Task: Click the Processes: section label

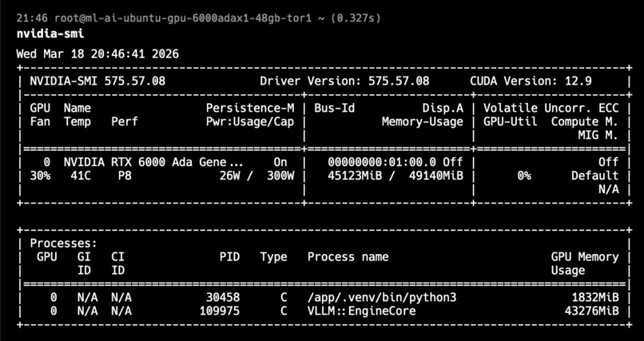Action: [64, 244]
